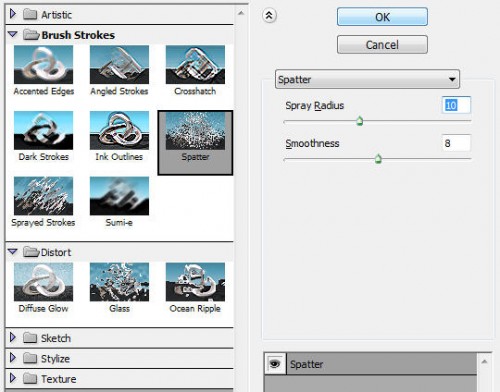Choose the Ocean Ripple filter thumbnail
The image size is (500, 392).
click(195, 282)
